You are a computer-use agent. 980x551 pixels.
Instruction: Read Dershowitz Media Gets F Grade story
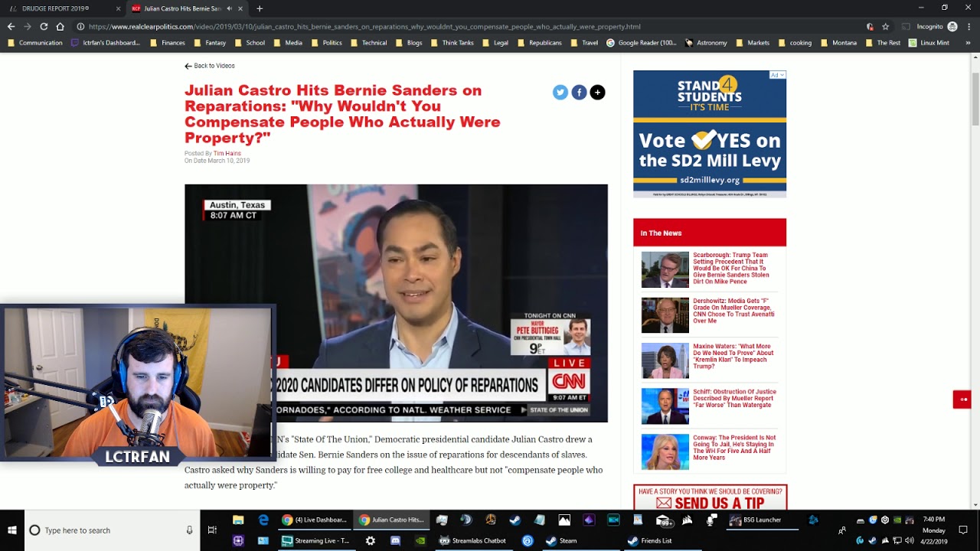coord(733,311)
